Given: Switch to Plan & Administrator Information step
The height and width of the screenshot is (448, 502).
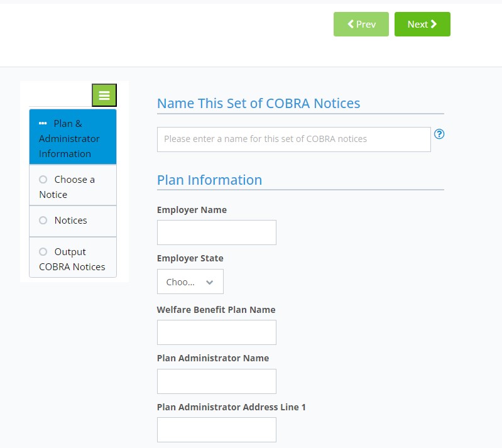Looking at the screenshot, I should click(x=72, y=138).
